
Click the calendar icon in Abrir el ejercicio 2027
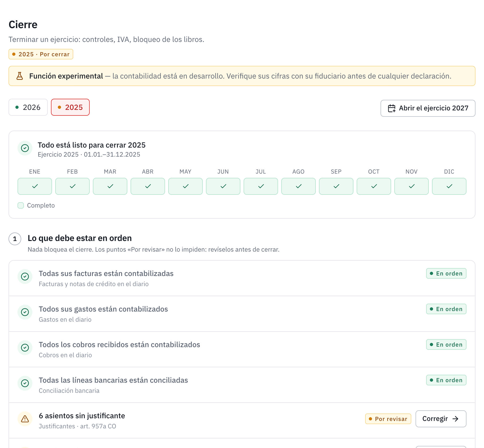392,108
